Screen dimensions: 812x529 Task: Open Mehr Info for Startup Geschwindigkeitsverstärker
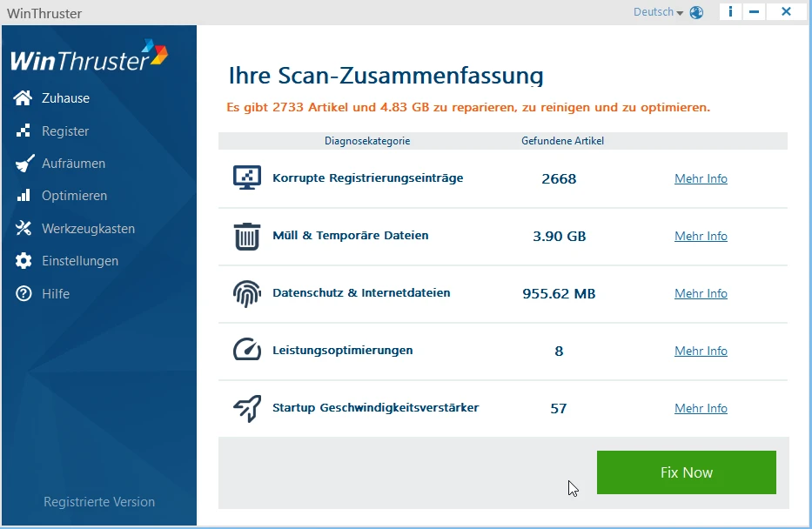click(701, 408)
